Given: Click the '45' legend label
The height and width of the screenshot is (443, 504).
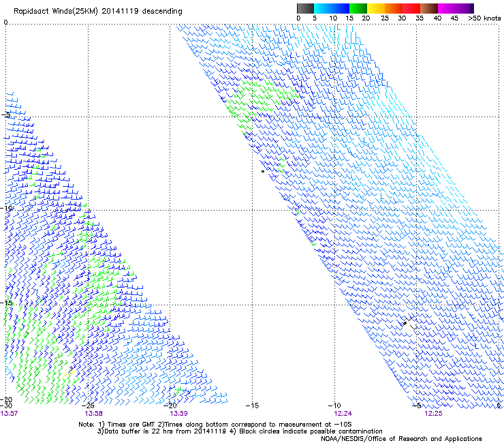Looking at the screenshot, I should click(454, 18).
